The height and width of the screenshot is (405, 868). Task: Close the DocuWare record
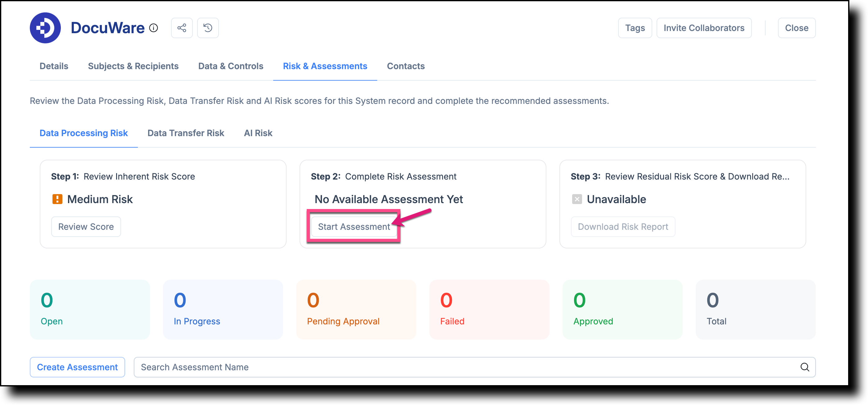pyautogui.click(x=797, y=28)
